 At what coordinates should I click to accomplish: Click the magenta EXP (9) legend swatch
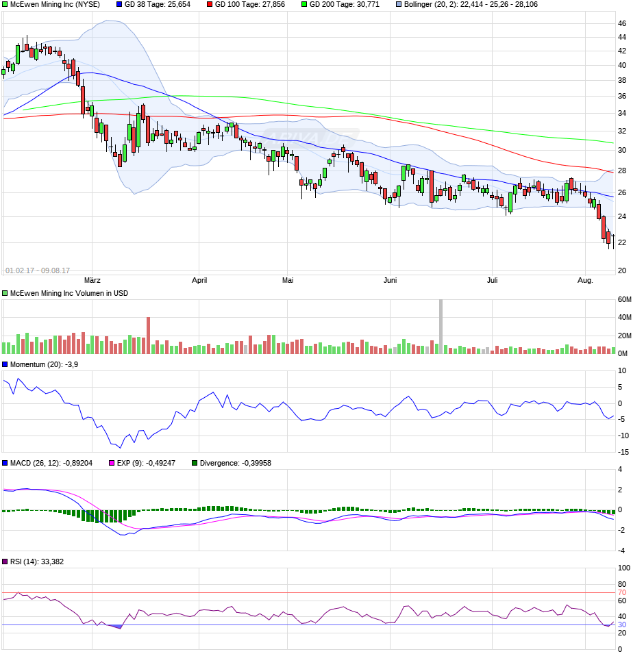(112, 463)
